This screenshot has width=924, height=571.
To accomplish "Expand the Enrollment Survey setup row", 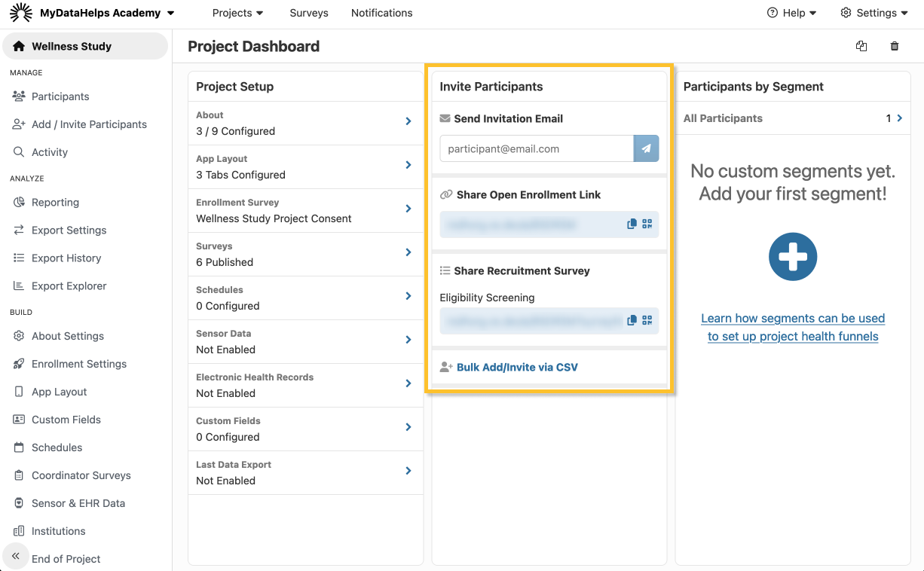I will 408,209.
